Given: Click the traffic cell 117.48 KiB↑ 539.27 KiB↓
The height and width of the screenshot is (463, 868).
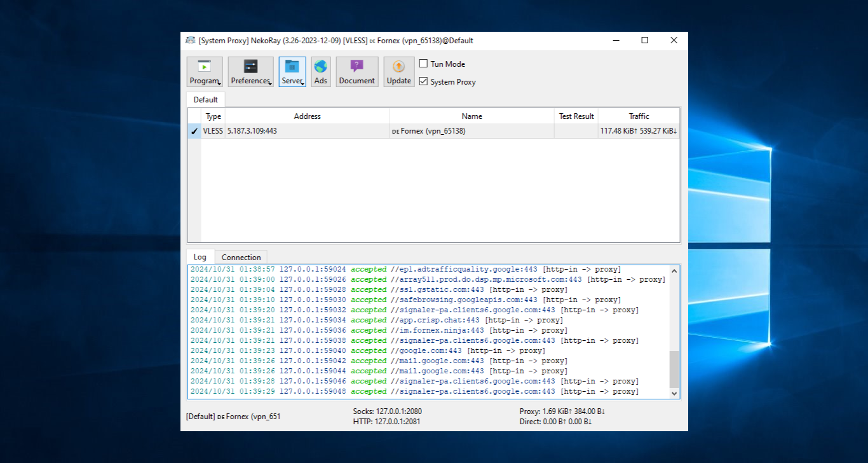Looking at the screenshot, I should [639, 131].
